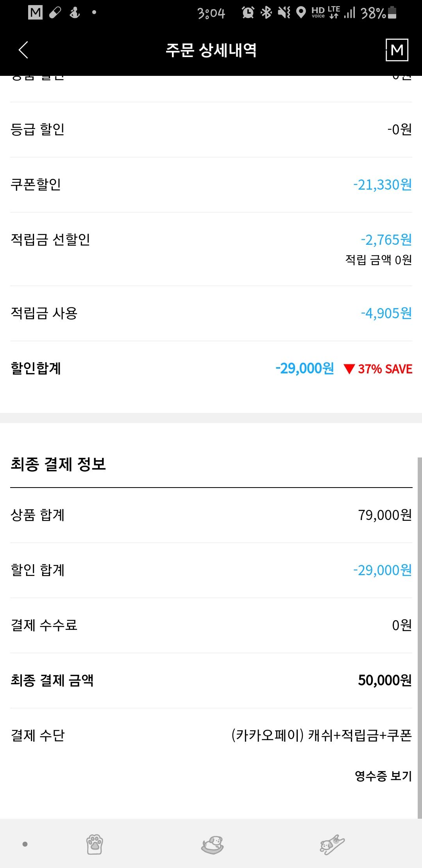The image size is (422, 868).
Task: Tap the battery indicator in status bar
Action: click(x=393, y=13)
